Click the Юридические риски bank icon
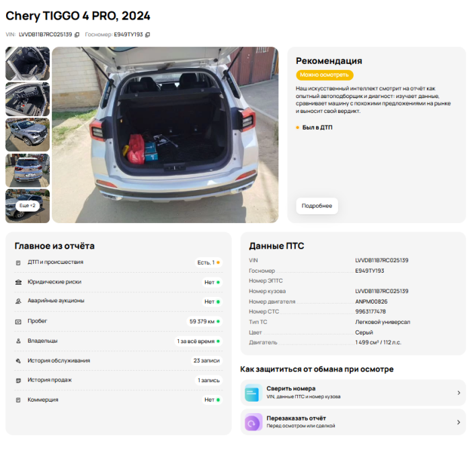The image size is (476, 450). [x=18, y=282]
